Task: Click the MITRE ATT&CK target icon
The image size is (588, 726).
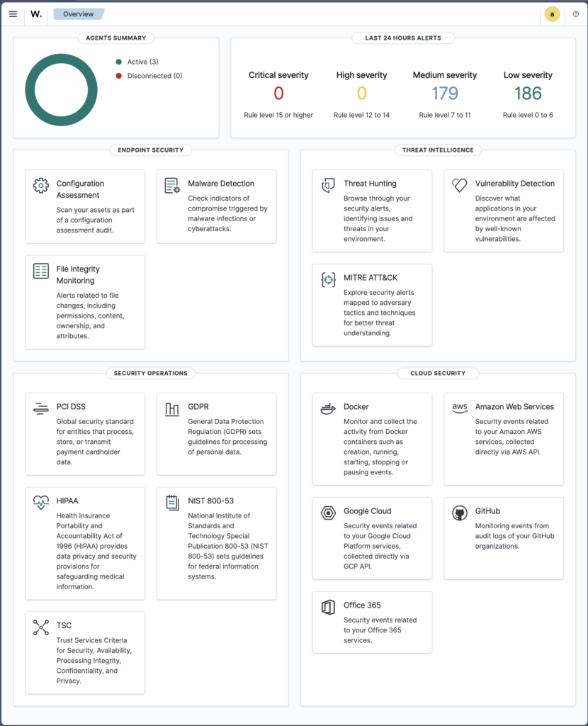Action: (x=328, y=279)
